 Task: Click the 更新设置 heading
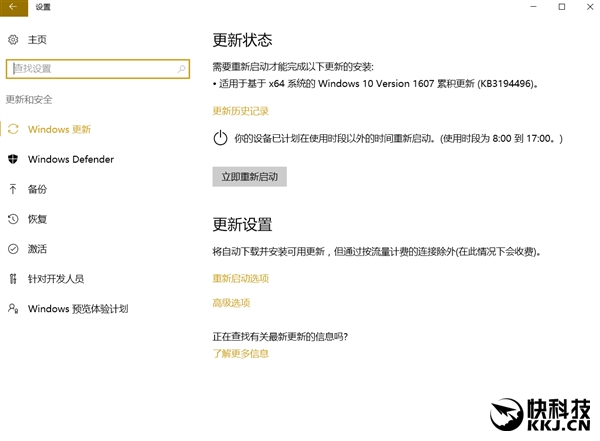tap(242, 224)
